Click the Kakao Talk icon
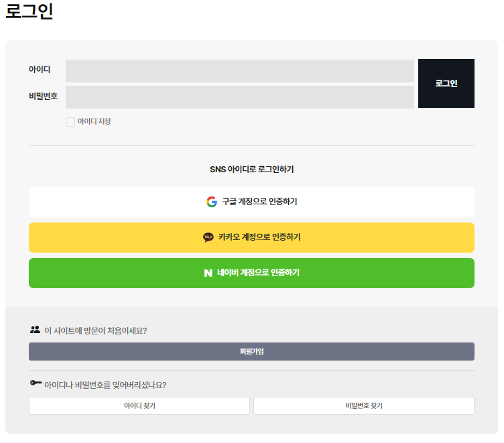The width and height of the screenshot is (504, 443). click(x=208, y=237)
